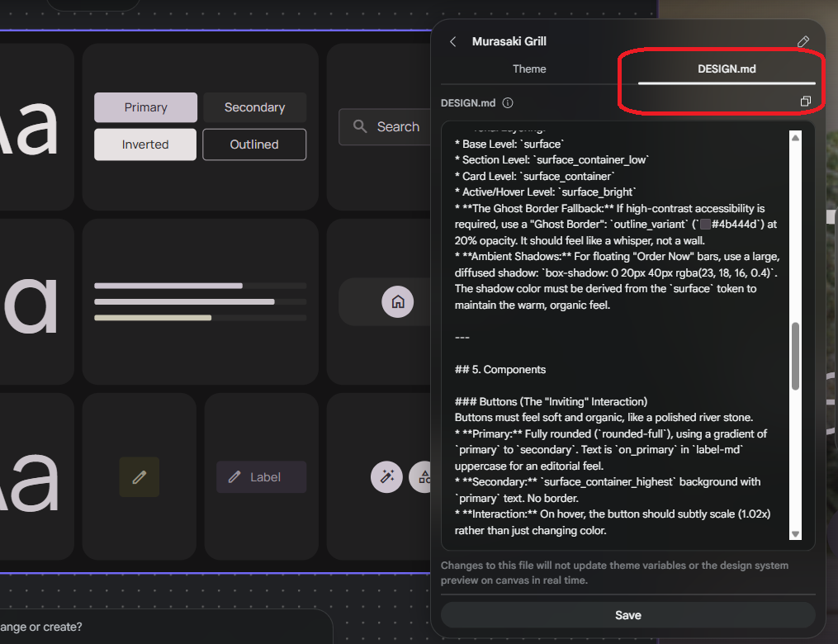Click the magic wand round icon
The image size is (838, 644).
point(386,476)
